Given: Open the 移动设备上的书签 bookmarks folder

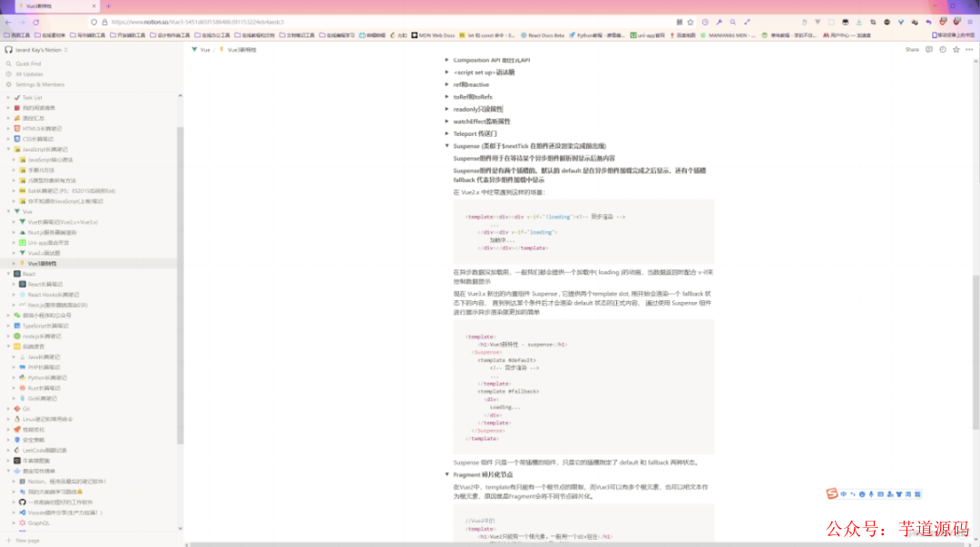Looking at the screenshot, I should point(955,34).
